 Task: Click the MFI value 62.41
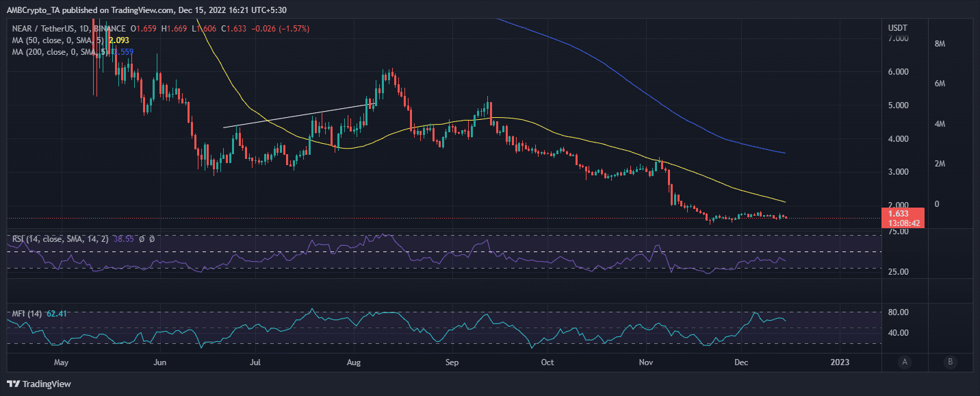click(57, 314)
